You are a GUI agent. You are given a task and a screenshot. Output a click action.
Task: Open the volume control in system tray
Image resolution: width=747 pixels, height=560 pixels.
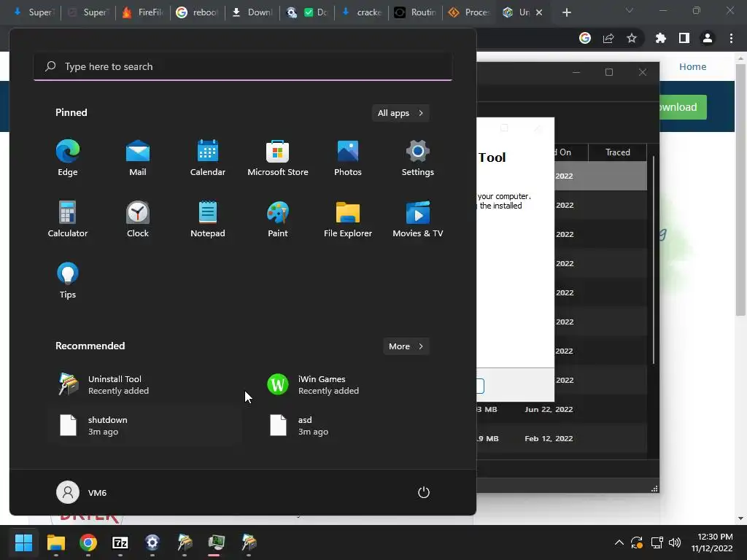675,542
